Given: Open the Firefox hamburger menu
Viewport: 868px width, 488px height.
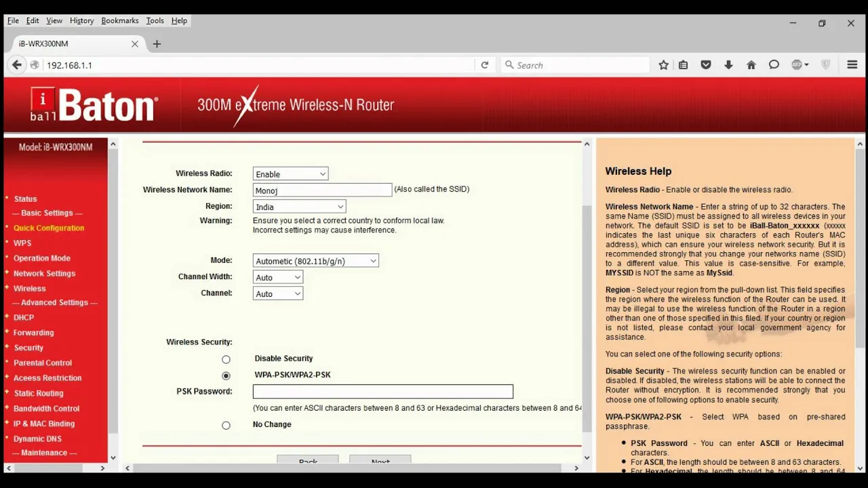Looking at the screenshot, I should pos(852,65).
